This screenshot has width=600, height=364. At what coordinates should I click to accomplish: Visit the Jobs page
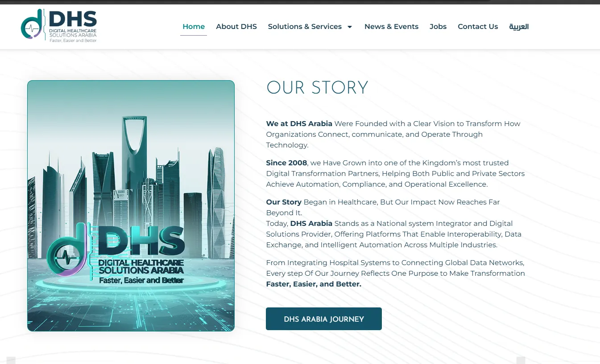(x=438, y=27)
